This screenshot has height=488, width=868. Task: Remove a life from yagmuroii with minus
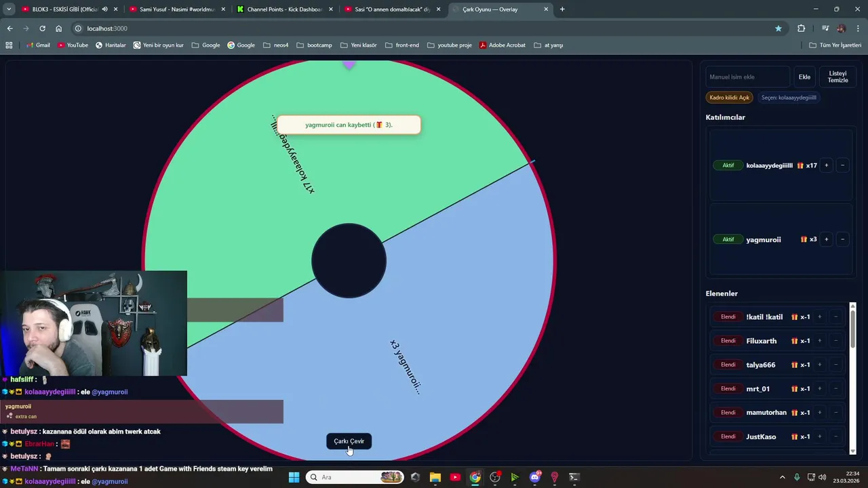pyautogui.click(x=842, y=239)
